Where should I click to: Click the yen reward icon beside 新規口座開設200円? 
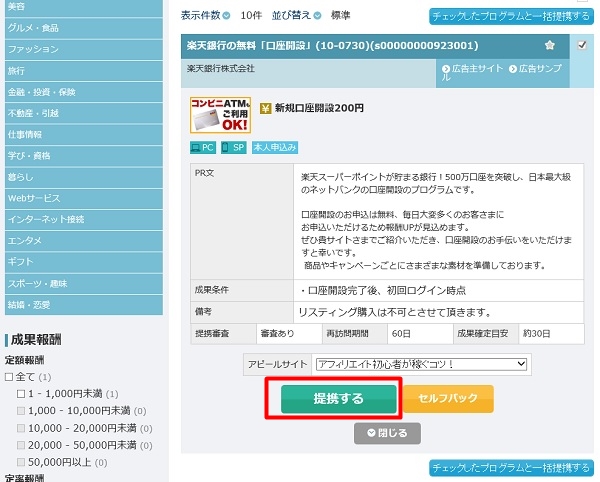coord(265,108)
